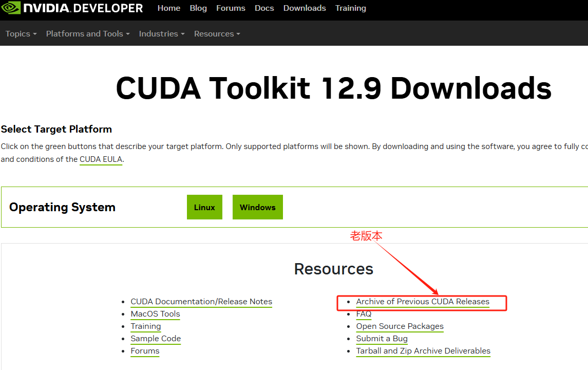Open Forums link in Resources list

145,351
